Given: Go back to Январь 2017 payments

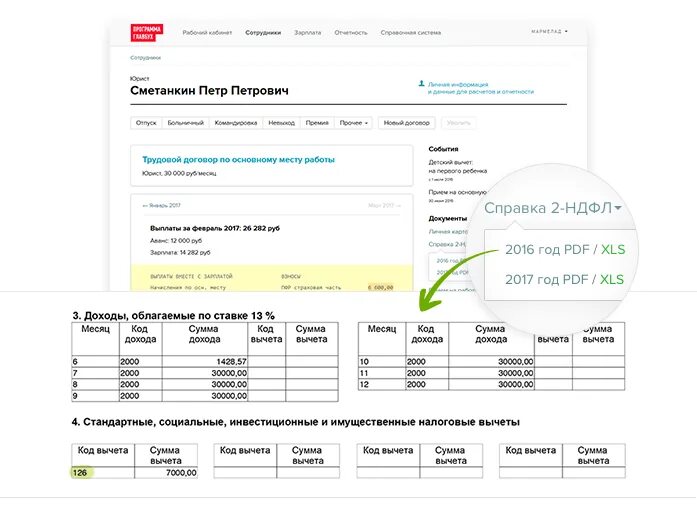Looking at the screenshot, I should click(x=161, y=205).
